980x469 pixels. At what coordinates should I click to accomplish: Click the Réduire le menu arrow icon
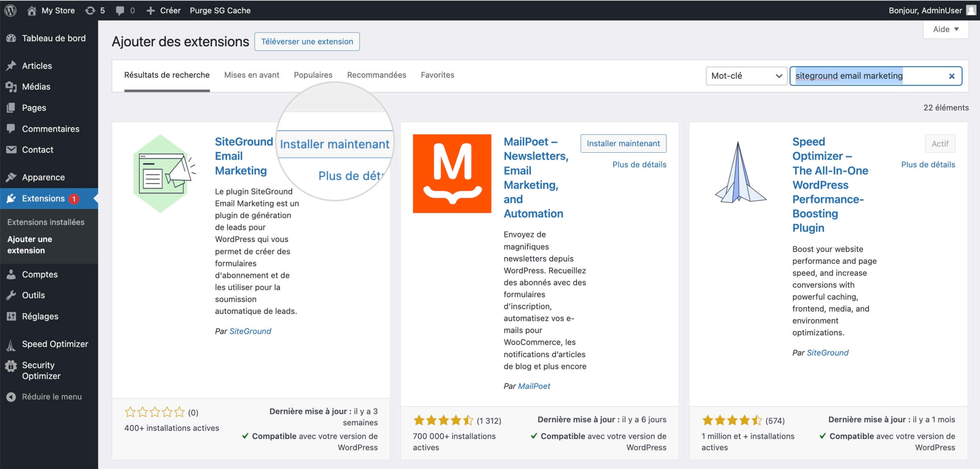coord(11,397)
